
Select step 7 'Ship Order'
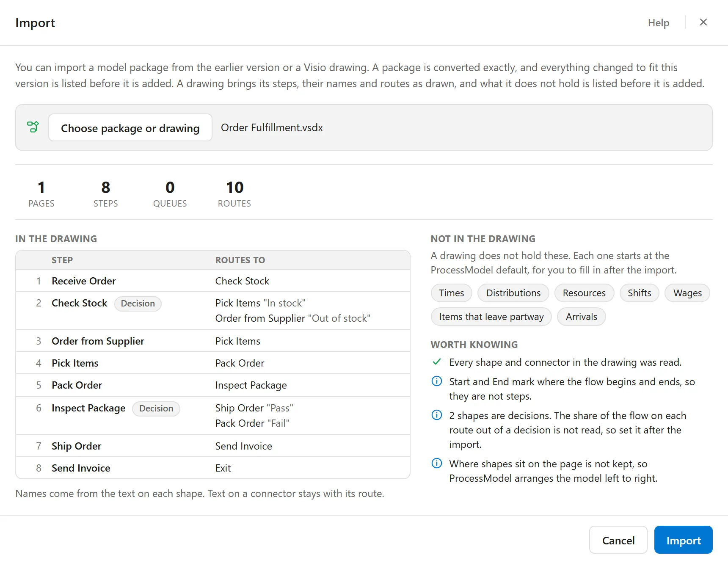coord(76,446)
